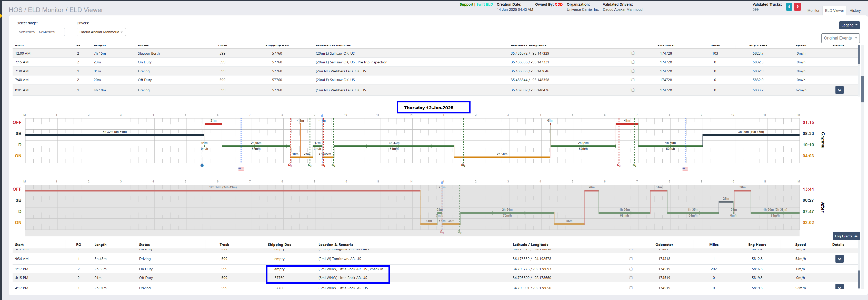The image size is (868, 300).
Task: Open the Original Events dropdown
Action: point(840,38)
